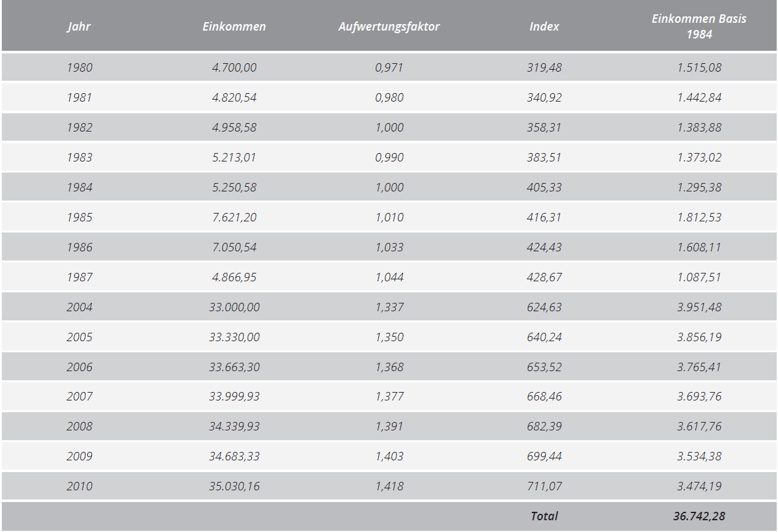The image size is (778, 532).
Task: Select the year cell 1984
Action: pyautogui.click(x=79, y=187)
